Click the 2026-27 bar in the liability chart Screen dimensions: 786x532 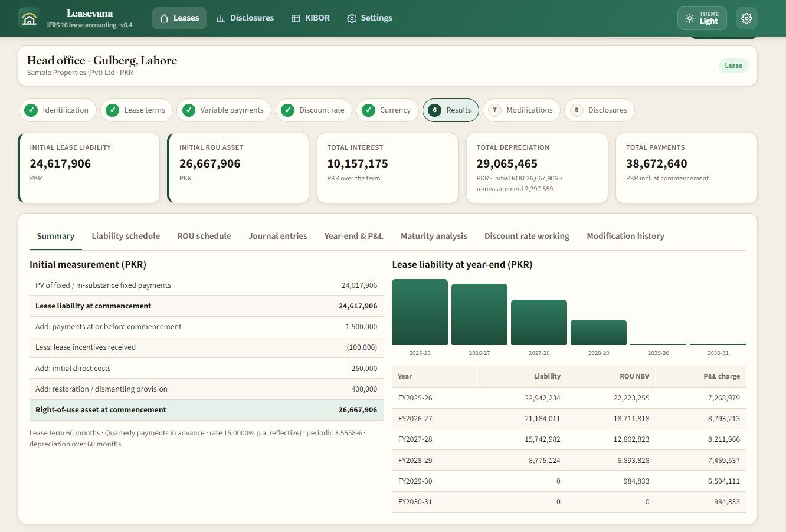(479, 314)
